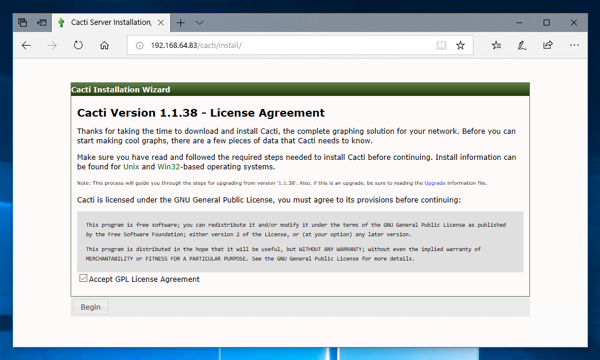Screen dimensions: 600x360
Task: Set these tabs aside icon
Action: pos(42,23)
